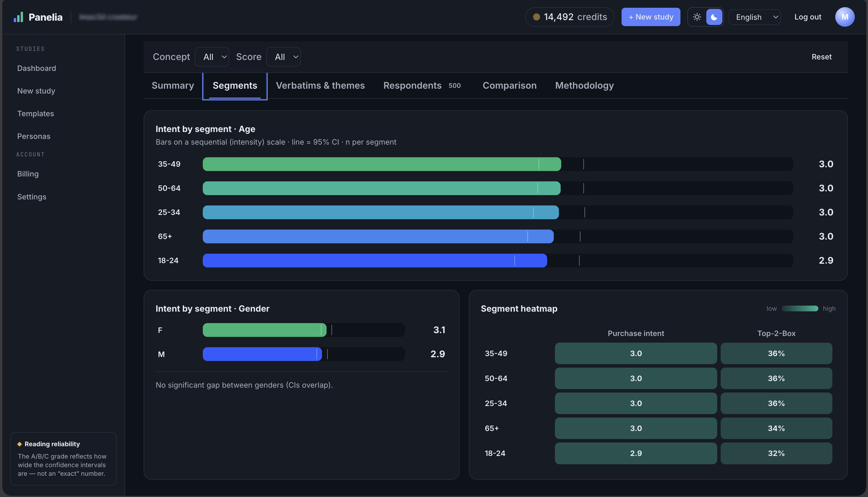Click the gold credits coin icon
868x497 pixels.
click(x=536, y=17)
